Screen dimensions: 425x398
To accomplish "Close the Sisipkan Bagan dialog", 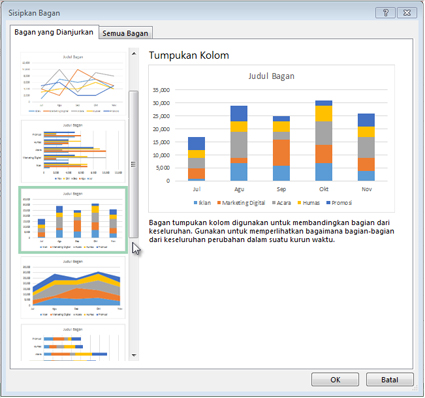I will click(x=407, y=13).
